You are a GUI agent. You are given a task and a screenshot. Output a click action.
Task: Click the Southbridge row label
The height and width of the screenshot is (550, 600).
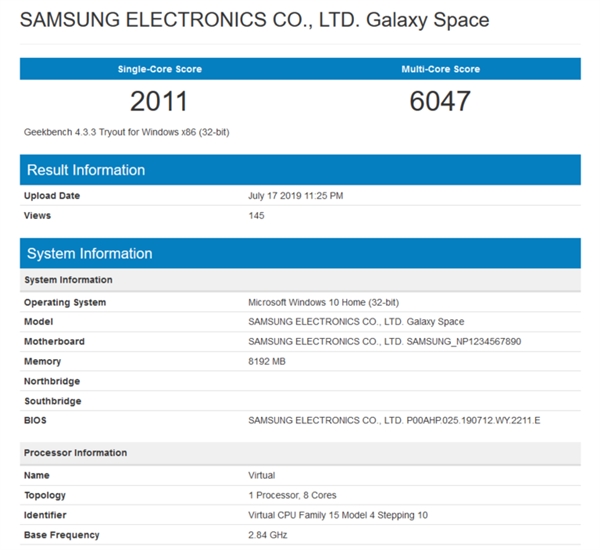[53, 401]
